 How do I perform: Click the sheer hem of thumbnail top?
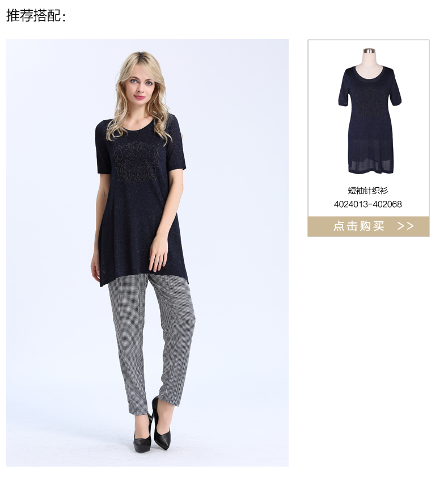coord(371,157)
